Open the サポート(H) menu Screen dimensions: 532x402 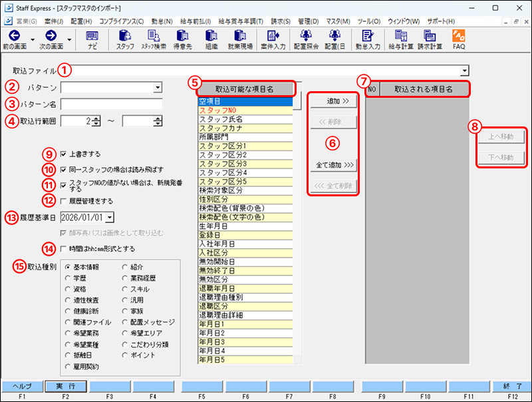point(441,21)
